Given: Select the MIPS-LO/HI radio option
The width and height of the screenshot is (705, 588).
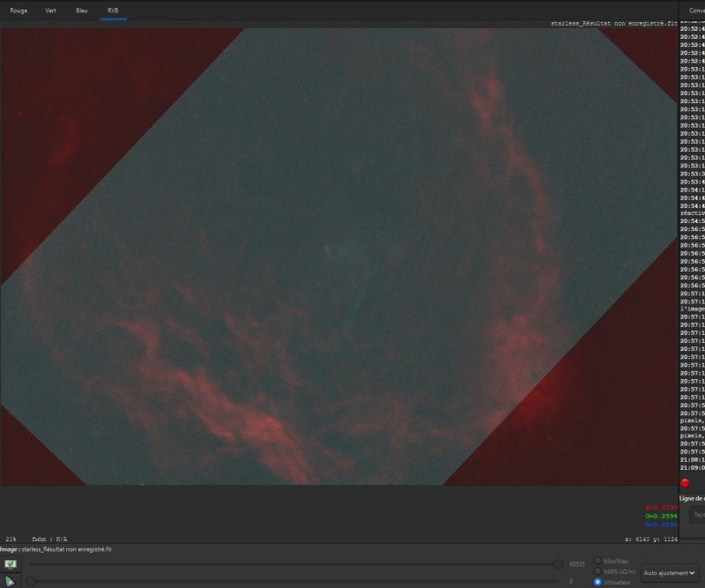Looking at the screenshot, I should [x=597, y=571].
